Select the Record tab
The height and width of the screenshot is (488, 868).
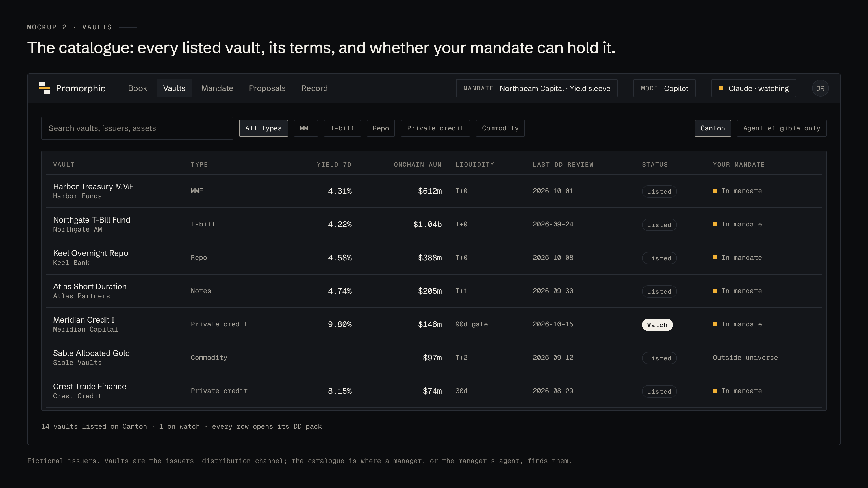point(314,88)
